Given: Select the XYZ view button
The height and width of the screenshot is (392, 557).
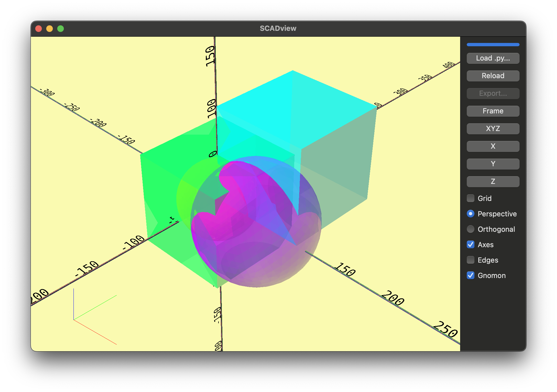Looking at the screenshot, I should 493,129.
